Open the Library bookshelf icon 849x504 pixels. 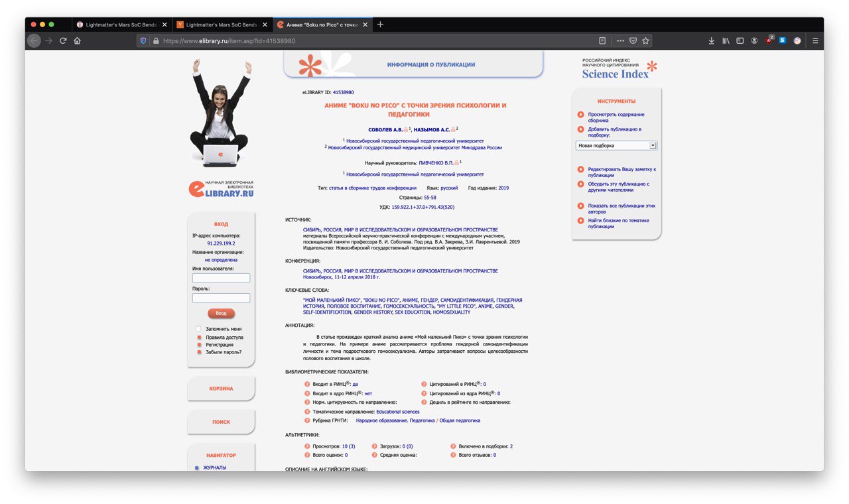[x=726, y=40]
